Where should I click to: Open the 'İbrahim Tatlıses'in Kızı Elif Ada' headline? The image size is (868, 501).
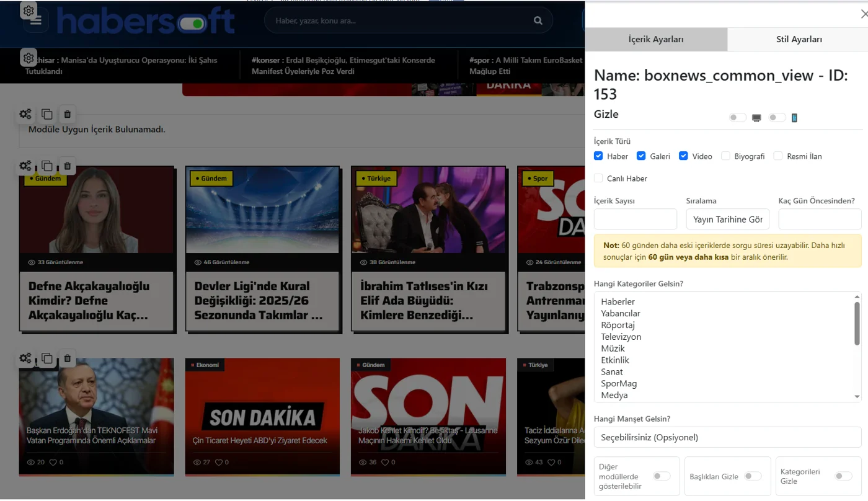click(424, 301)
